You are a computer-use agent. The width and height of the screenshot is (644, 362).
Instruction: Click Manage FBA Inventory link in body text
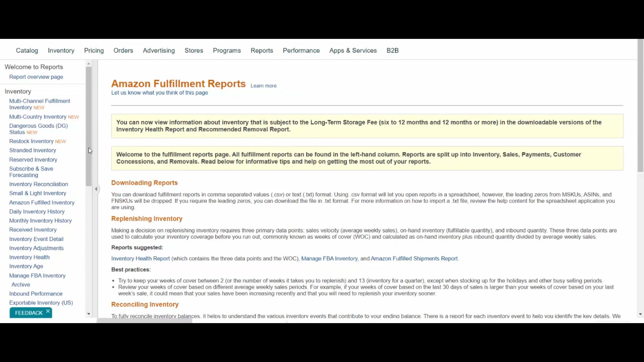[x=329, y=259]
